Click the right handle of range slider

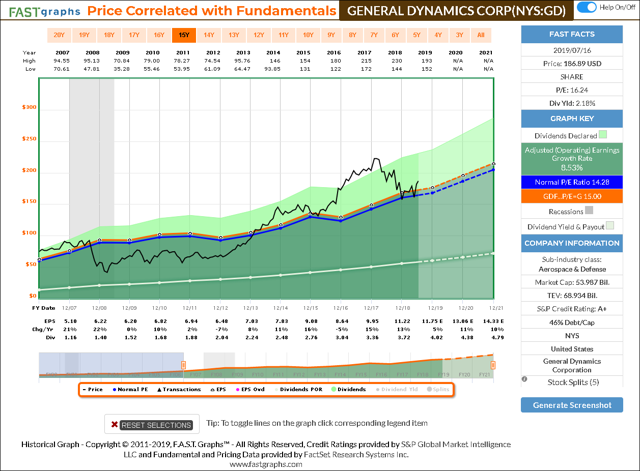[493, 364]
